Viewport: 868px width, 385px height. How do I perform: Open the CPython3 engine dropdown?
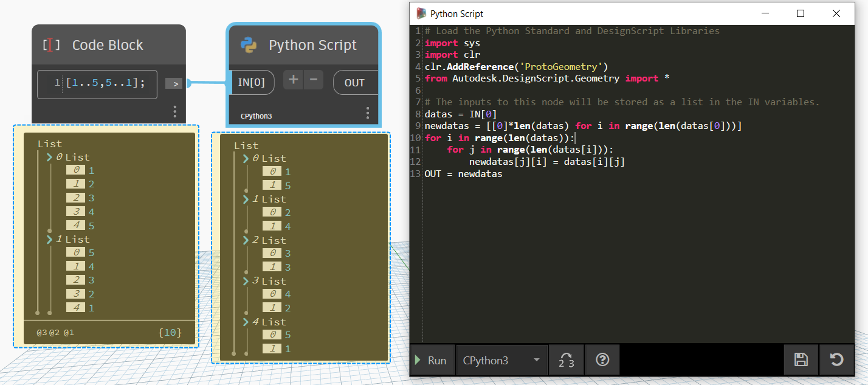tap(501, 360)
